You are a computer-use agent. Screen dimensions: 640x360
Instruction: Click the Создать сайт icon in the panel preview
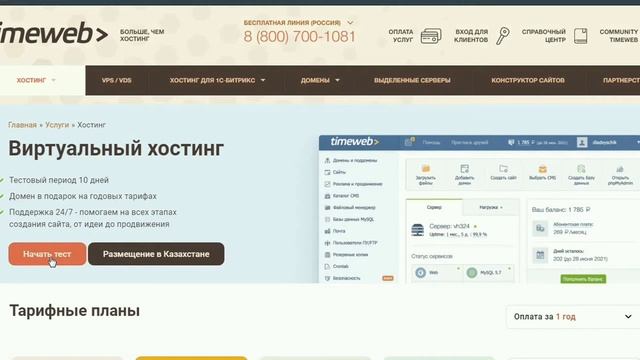503,169
